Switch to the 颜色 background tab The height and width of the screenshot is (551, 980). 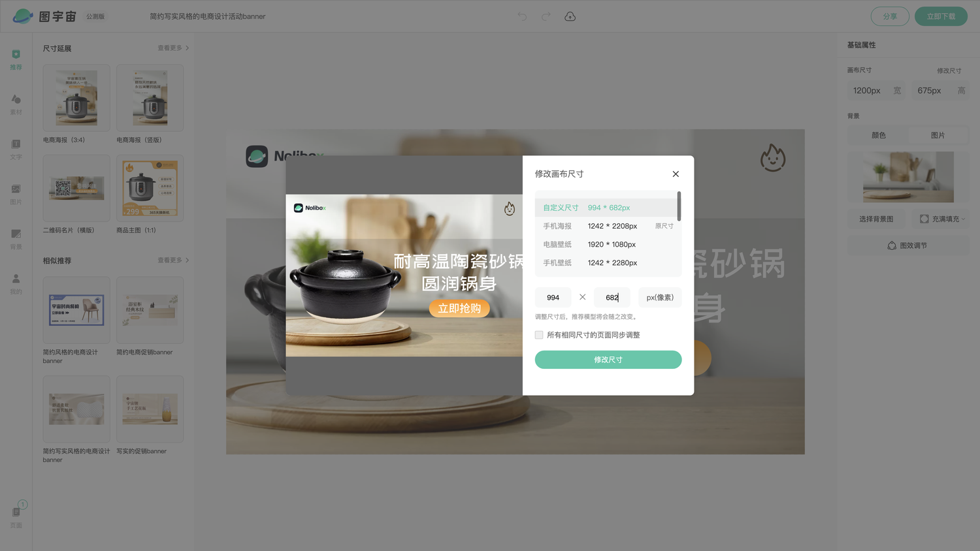[x=879, y=135]
